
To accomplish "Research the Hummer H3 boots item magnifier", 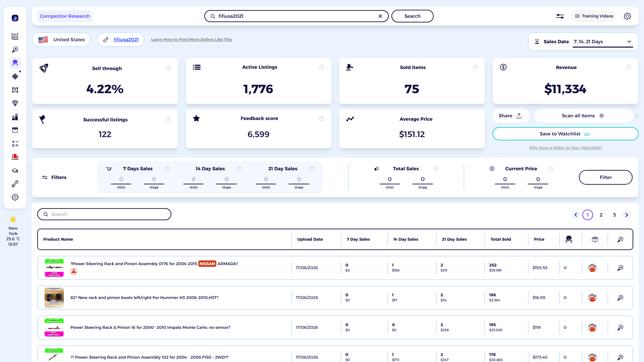I will pyautogui.click(x=621, y=298).
